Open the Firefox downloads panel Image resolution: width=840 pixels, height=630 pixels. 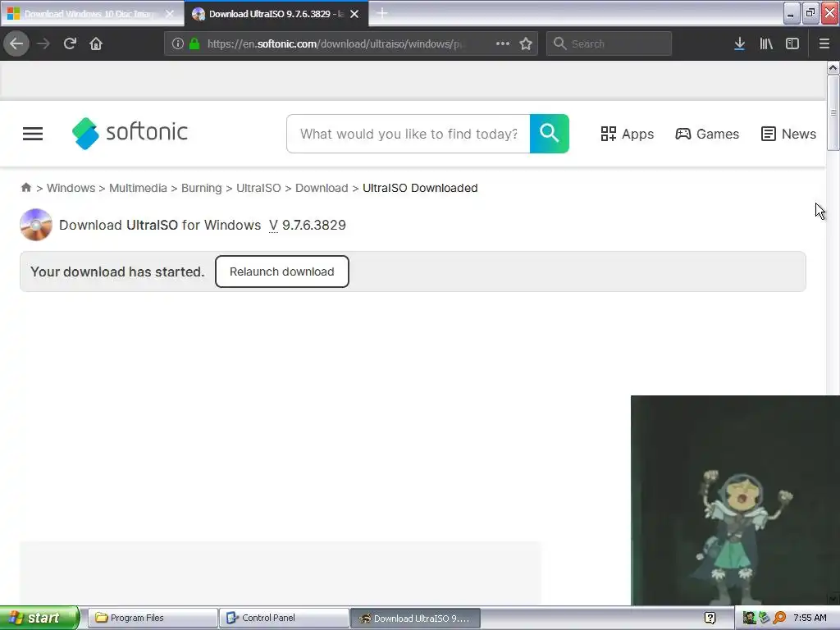click(739, 43)
